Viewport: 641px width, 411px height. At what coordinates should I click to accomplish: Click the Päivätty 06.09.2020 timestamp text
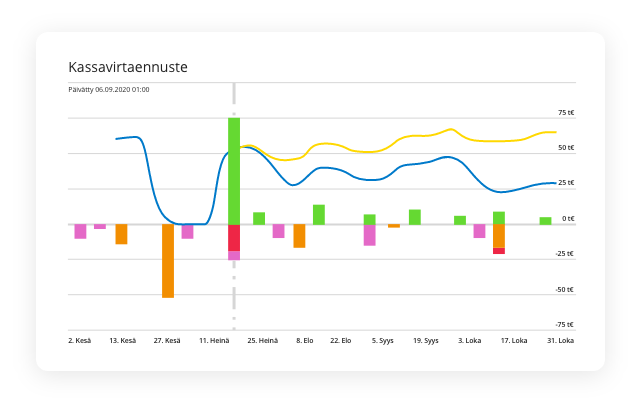coord(109,90)
